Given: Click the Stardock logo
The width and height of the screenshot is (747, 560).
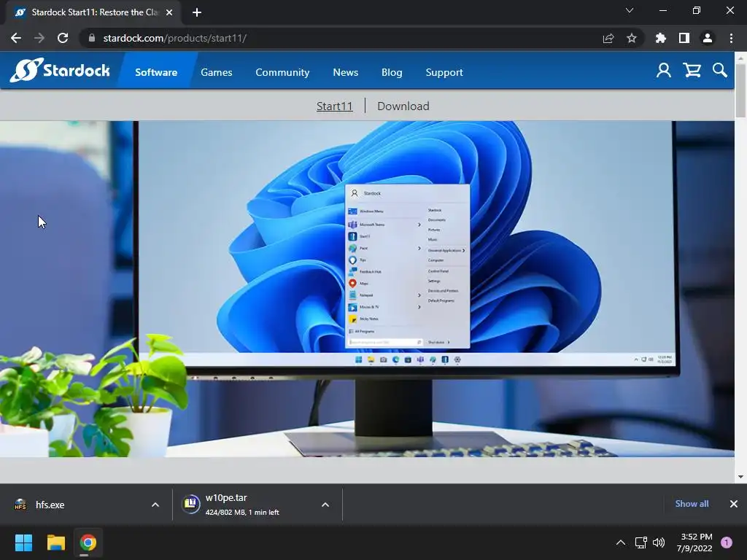Looking at the screenshot, I should click(x=60, y=71).
